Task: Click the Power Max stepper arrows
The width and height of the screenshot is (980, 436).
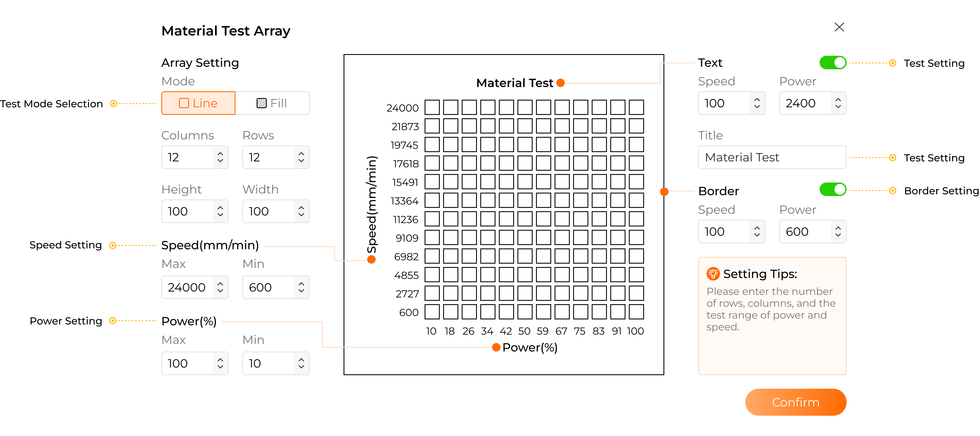Action: [x=220, y=364]
